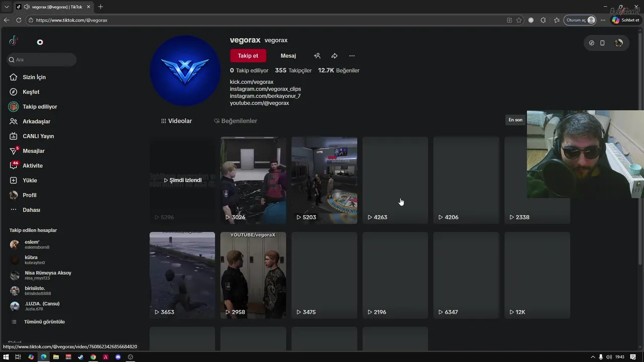
Task: Open the YOUTUBE/vegoraX video with 2958 views
Action: (x=253, y=275)
